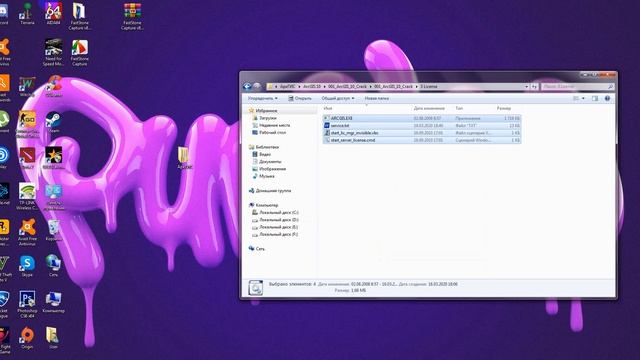Screen dimensions: 640x360
Task: Launch Origin from the desktop
Action: [x=27, y=338]
